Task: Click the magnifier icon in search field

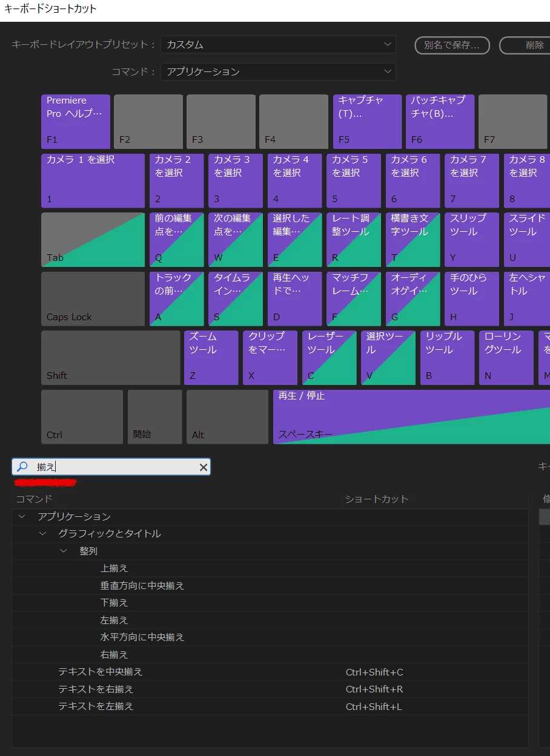Action: click(22, 467)
